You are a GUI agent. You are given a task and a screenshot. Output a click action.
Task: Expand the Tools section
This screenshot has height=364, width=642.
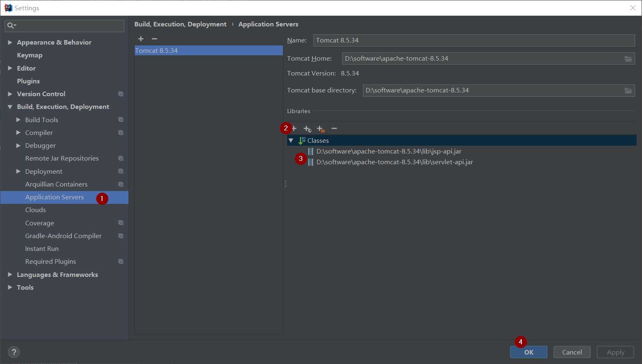10,287
